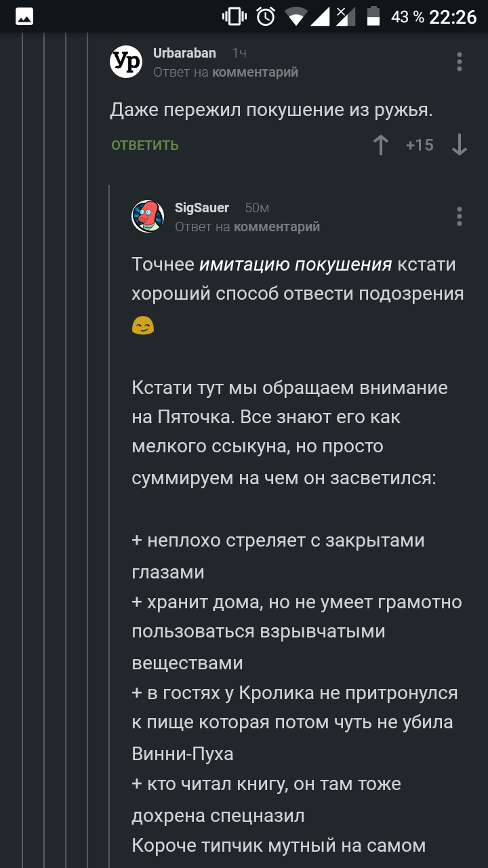Open the Urbaraban username link
This screenshot has width=488, height=868.
tap(184, 53)
